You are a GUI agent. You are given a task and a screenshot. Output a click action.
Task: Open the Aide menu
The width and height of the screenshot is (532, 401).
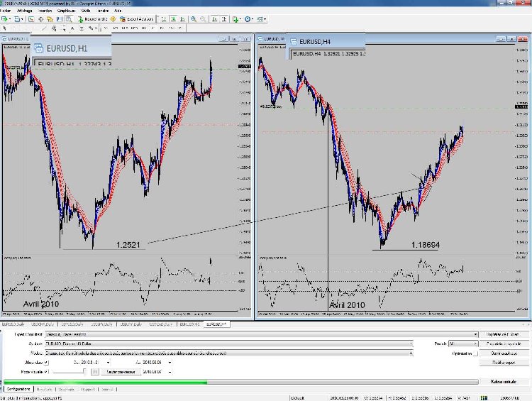(118, 11)
